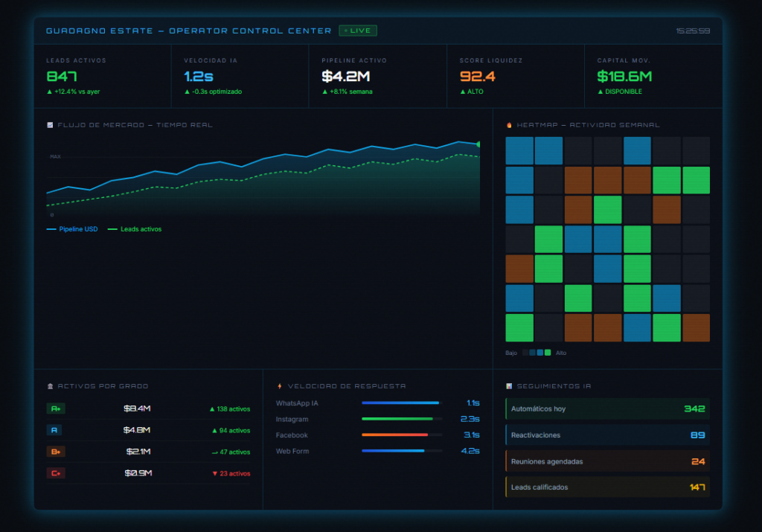Click the Instagram response progress bar
The image size is (762, 532).
tap(402, 419)
